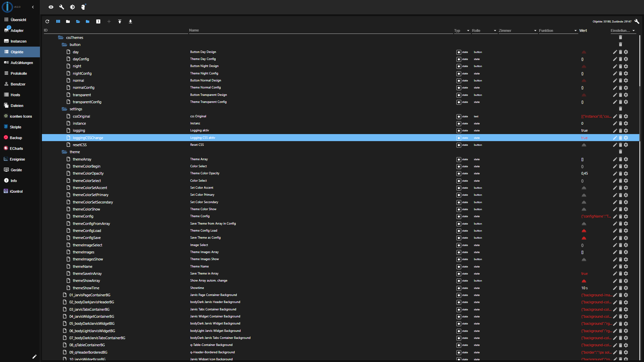The image size is (644, 362).
Task: Collapse sidebar with the chevron arrow
Action: coord(33,7)
